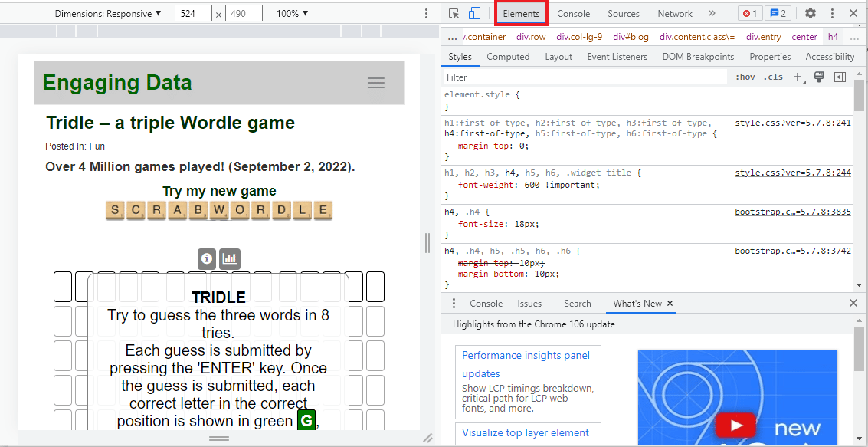Open drawer three-dot menu

(454, 303)
